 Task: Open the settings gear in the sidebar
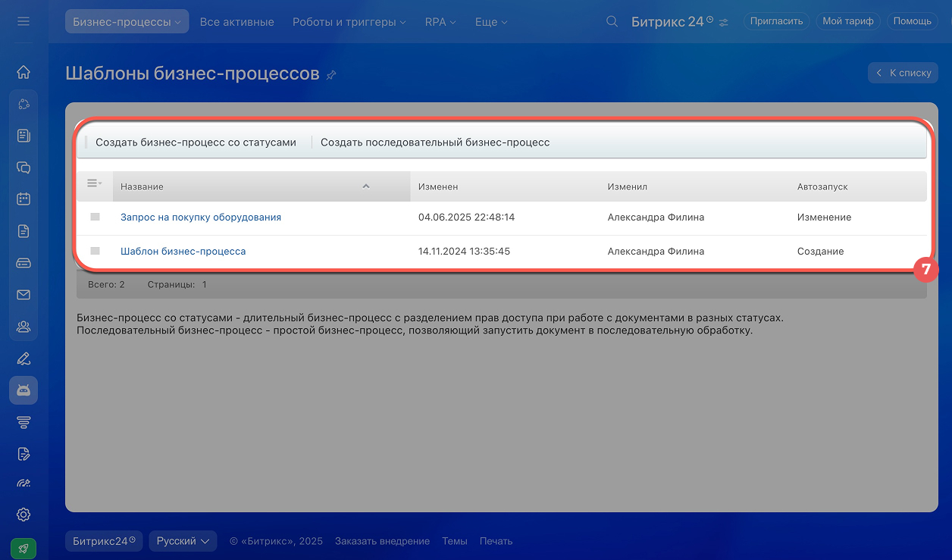[x=23, y=515]
